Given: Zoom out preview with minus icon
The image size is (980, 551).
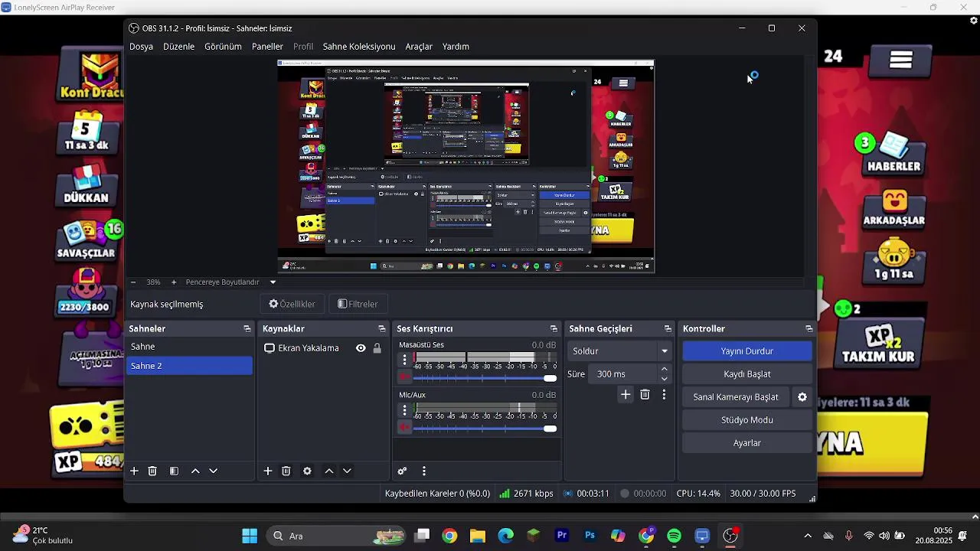Looking at the screenshot, I should click(x=133, y=282).
